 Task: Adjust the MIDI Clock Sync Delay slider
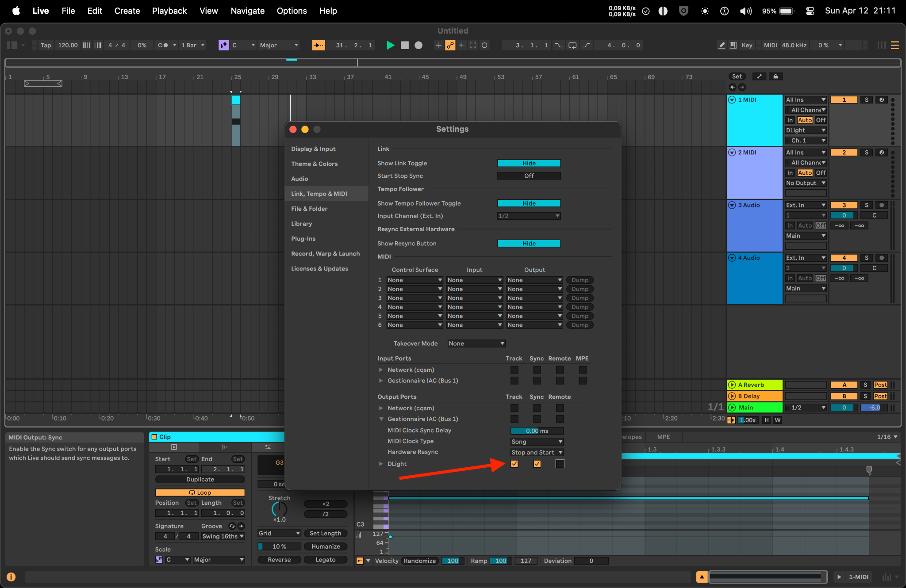(x=537, y=431)
